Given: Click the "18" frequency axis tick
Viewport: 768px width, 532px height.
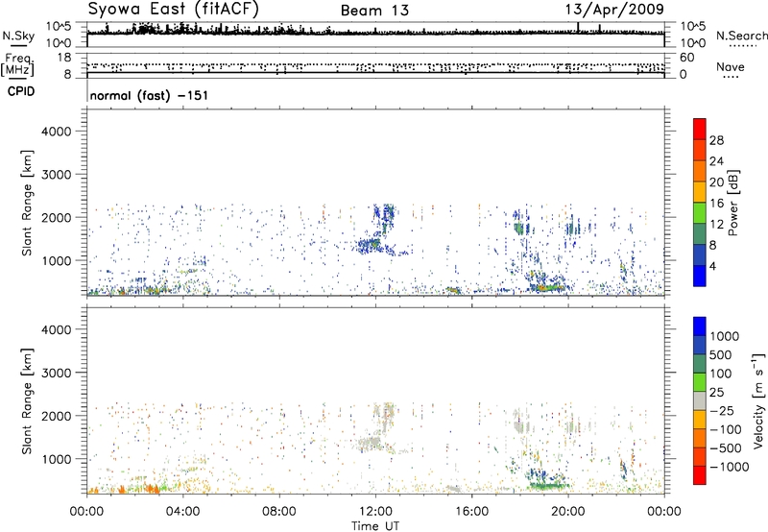Looking at the screenshot, I should [x=64, y=58].
